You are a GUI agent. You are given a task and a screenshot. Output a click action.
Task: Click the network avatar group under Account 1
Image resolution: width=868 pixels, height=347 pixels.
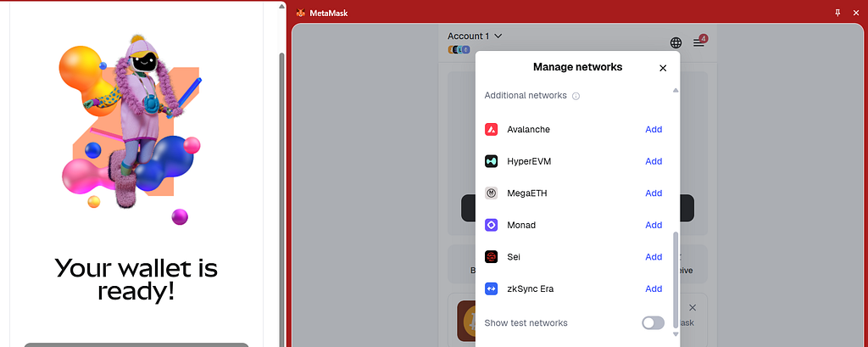click(459, 50)
